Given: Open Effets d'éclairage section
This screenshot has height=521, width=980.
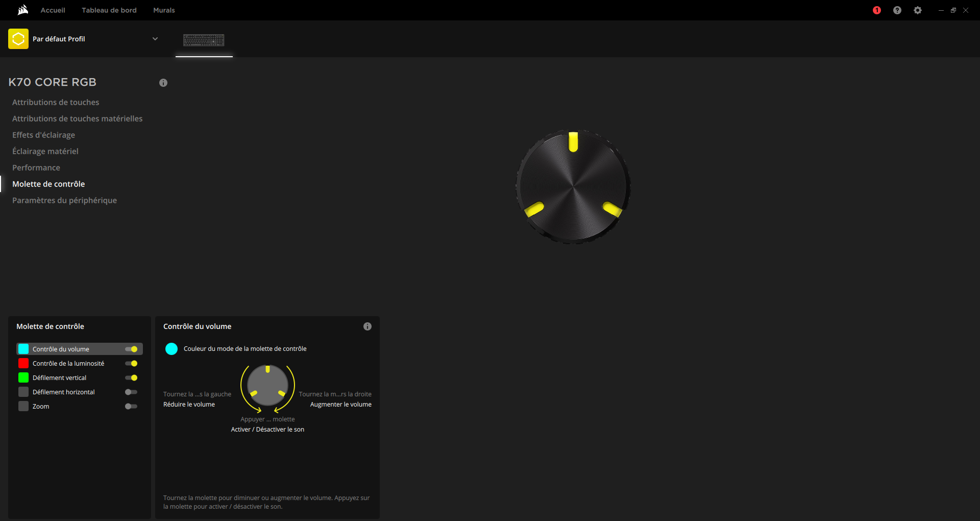Looking at the screenshot, I should pyautogui.click(x=44, y=135).
